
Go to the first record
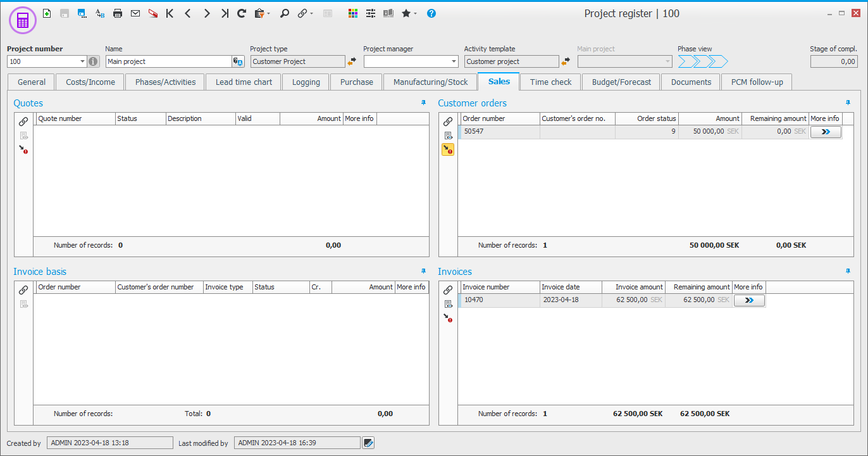pos(170,13)
